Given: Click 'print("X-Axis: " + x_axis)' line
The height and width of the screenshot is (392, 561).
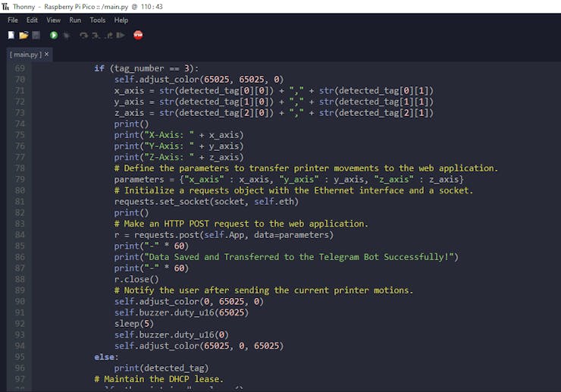Looking at the screenshot, I should pyautogui.click(x=178, y=135).
